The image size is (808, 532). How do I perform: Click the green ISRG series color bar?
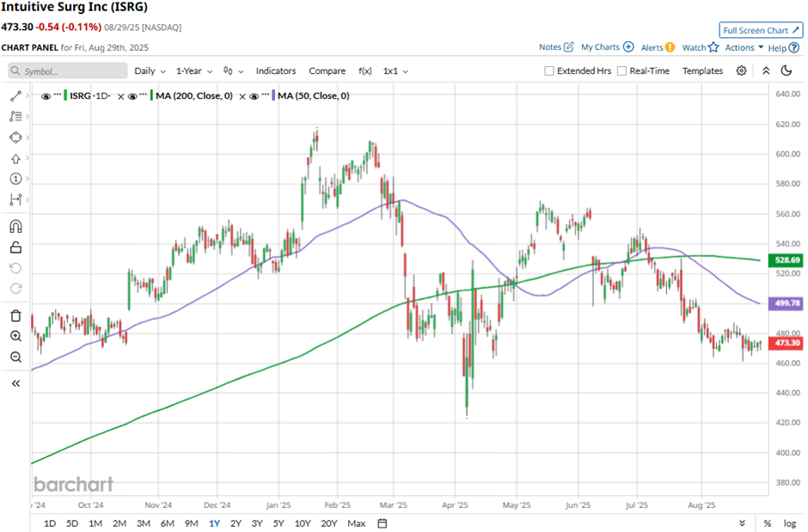point(65,95)
